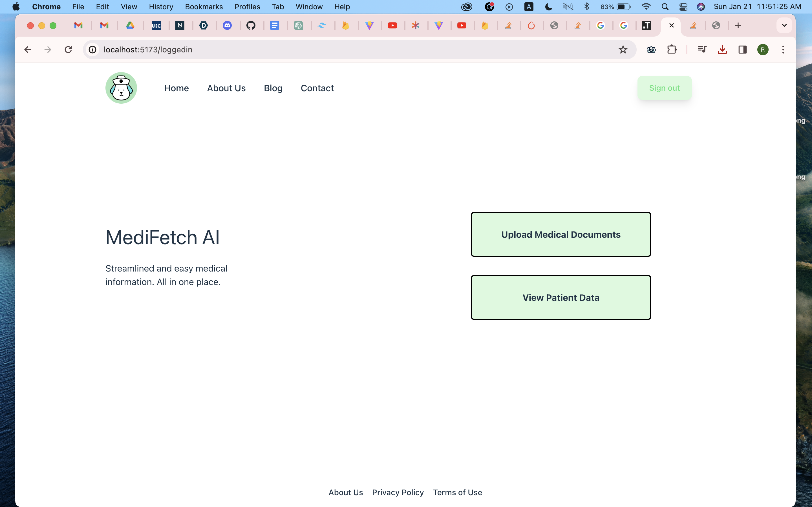812x507 pixels.
Task: Click the MediFetch dog nurse logo
Action: point(121,88)
